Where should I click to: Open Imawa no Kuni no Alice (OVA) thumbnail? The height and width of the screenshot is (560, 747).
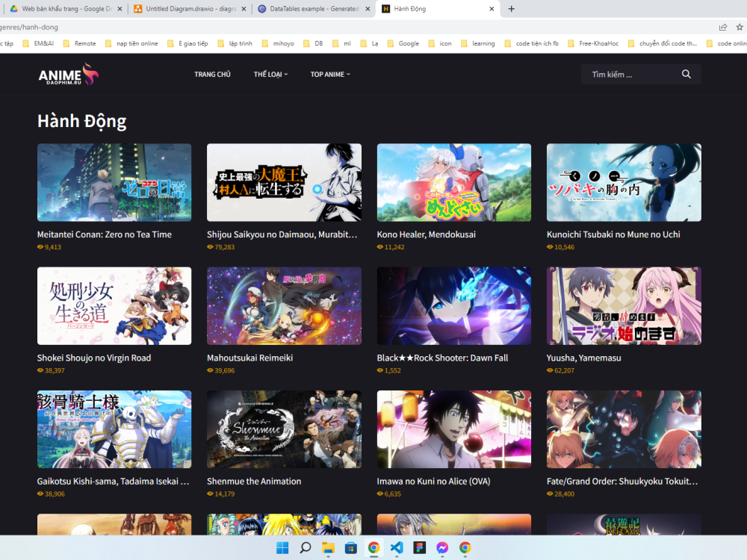tap(454, 429)
